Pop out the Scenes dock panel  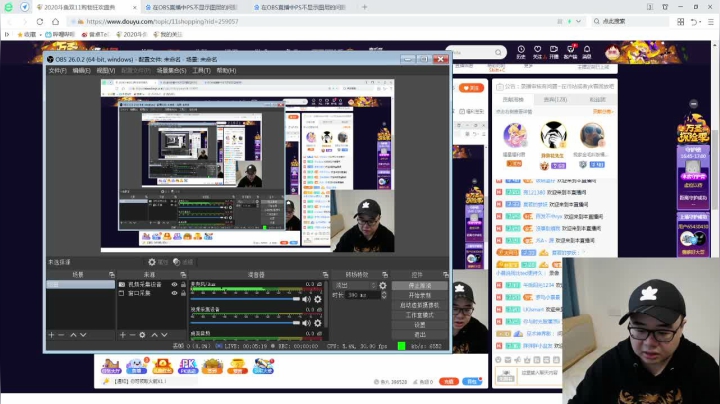pyautogui.click(x=112, y=275)
